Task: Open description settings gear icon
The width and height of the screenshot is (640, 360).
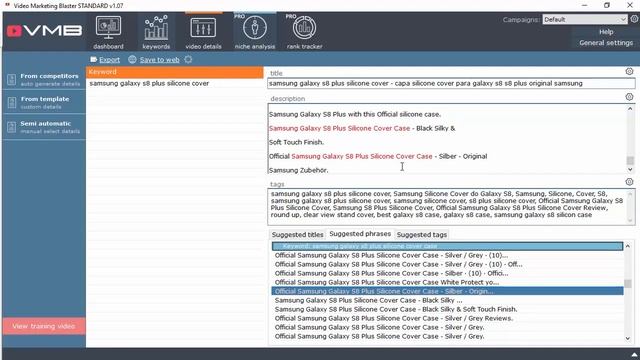Action: click(x=629, y=97)
